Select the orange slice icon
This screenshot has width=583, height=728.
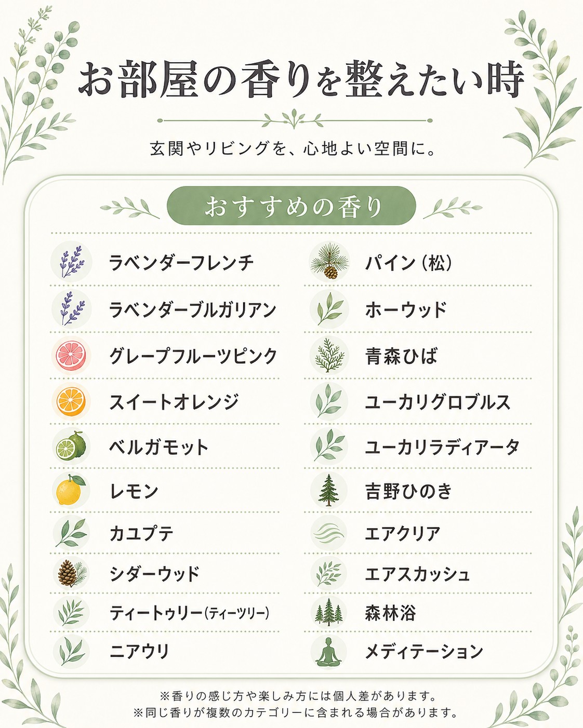pyautogui.click(x=71, y=401)
